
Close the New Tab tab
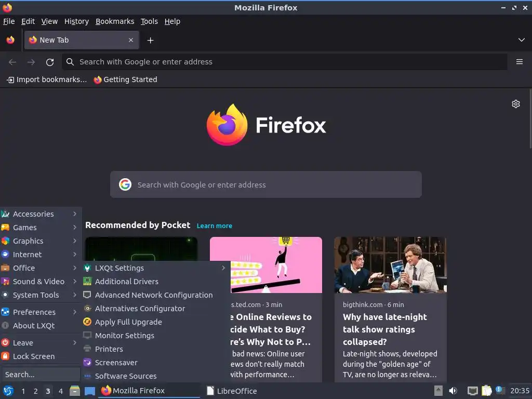131,40
